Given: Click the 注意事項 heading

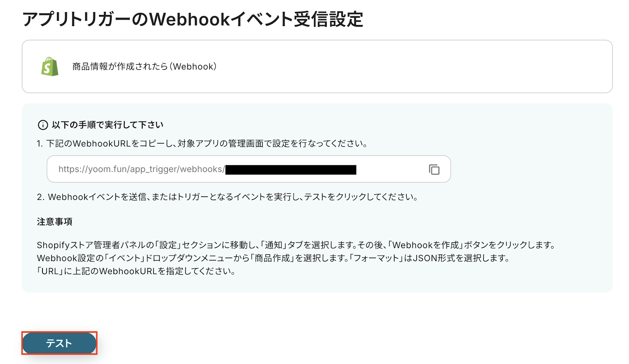Looking at the screenshot, I should tap(55, 222).
